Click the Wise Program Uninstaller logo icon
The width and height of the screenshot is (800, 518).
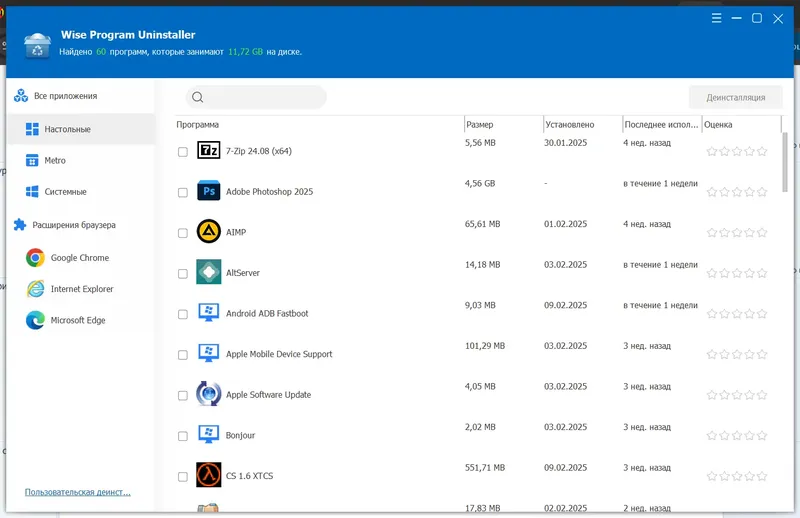point(37,45)
